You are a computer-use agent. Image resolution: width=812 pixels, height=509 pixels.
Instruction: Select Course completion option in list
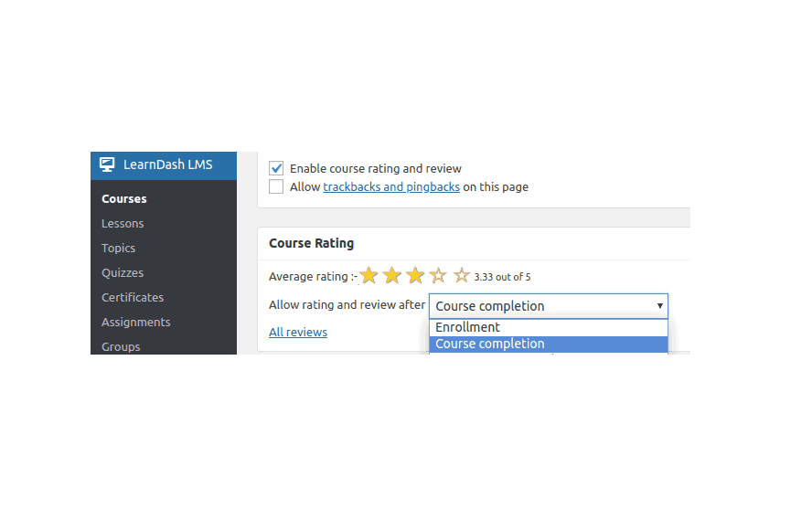click(549, 344)
